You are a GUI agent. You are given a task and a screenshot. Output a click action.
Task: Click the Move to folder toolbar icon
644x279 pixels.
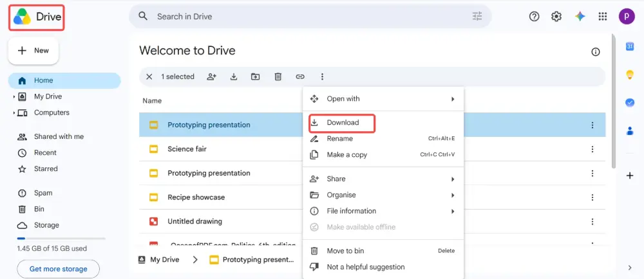[x=256, y=76]
